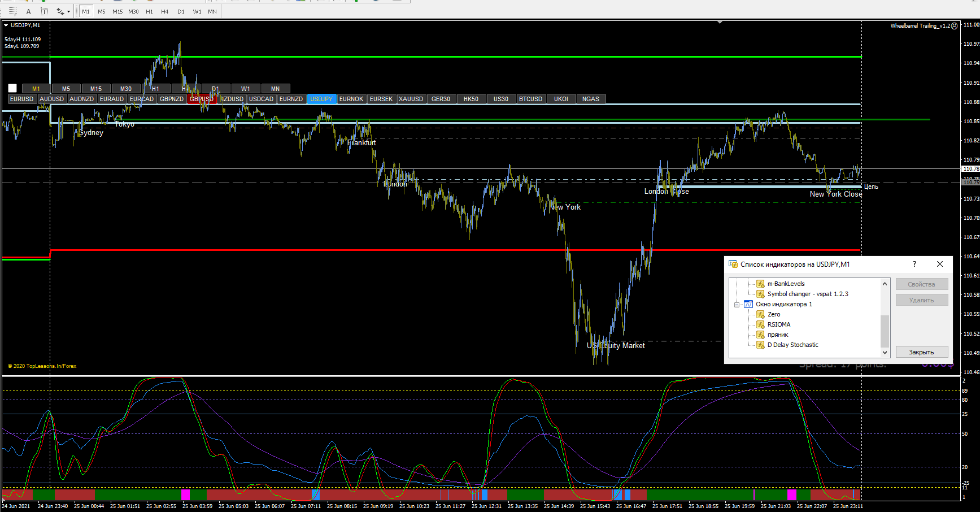Click the red GBPUSD symbol button
Screen dimensions: 980x512
[x=202, y=99]
